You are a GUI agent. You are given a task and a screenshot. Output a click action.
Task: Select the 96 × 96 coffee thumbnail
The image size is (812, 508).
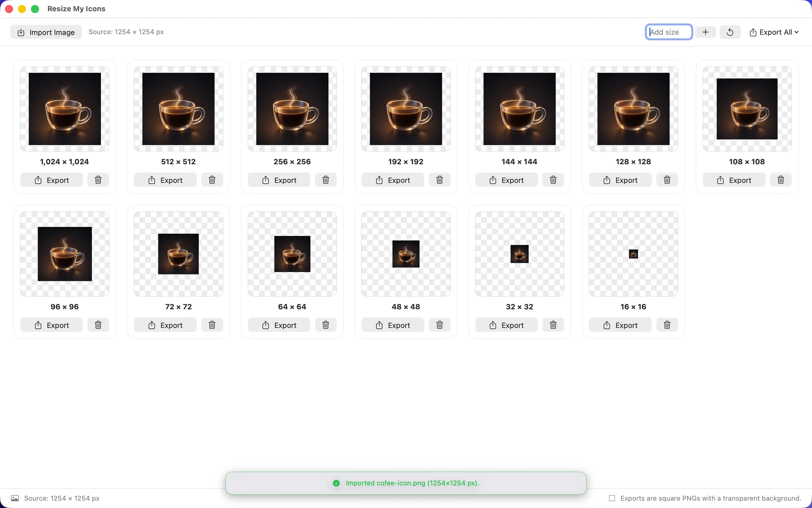[x=65, y=254]
